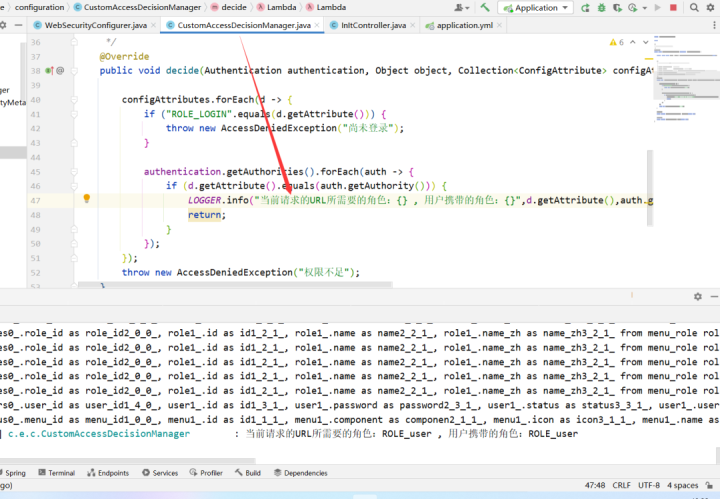720x499 pixels.
Task: Click the console horizontal scrollbar
Action: click(128, 460)
